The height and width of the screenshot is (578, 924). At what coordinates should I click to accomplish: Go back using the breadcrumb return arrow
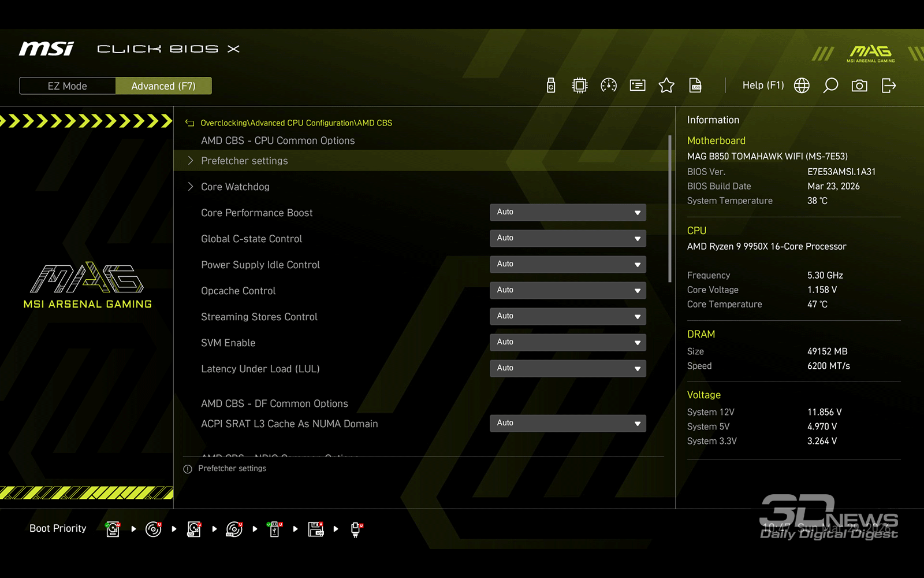(x=189, y=123)
